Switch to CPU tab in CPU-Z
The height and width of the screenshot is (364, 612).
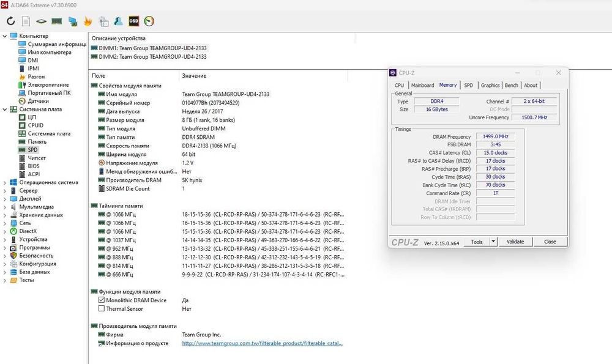coord(399,85)
